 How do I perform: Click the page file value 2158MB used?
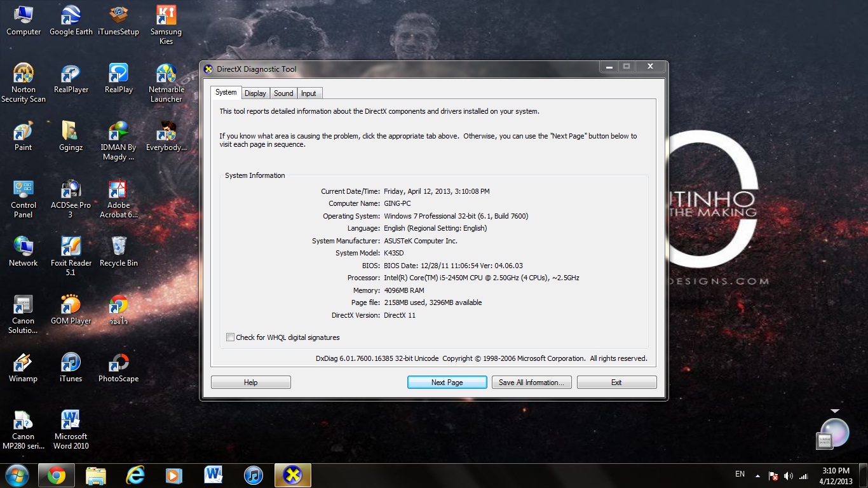click(x=433, y=302)
